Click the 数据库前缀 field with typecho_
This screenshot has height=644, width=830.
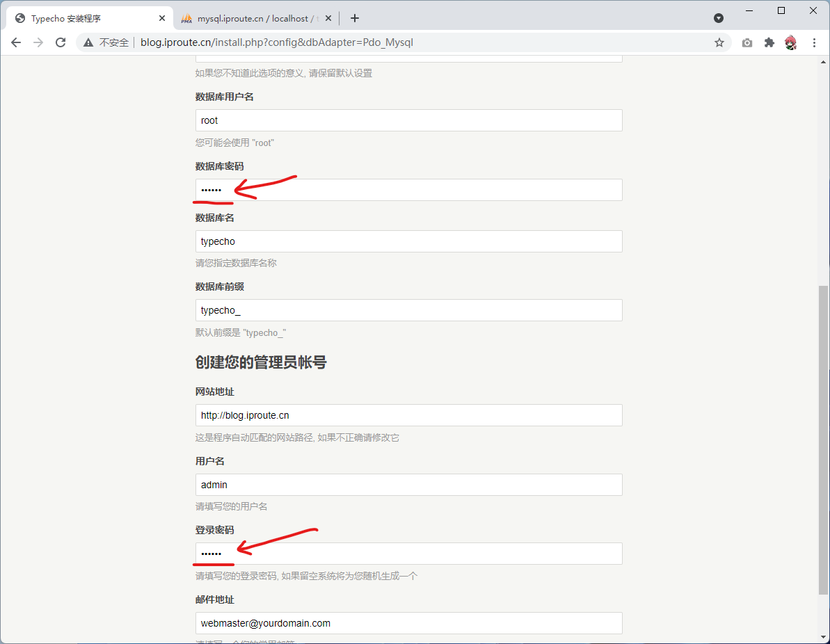(x=408, y=310)
